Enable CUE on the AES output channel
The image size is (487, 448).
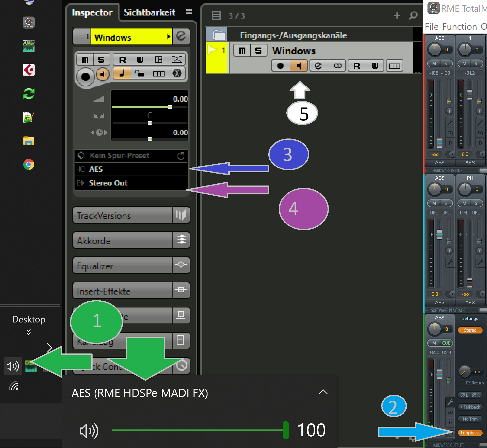pos(446,343)
